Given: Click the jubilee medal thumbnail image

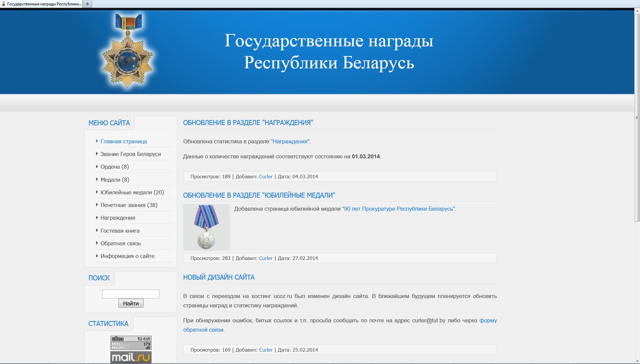Looking at the screenshot, I should (206, 227).
